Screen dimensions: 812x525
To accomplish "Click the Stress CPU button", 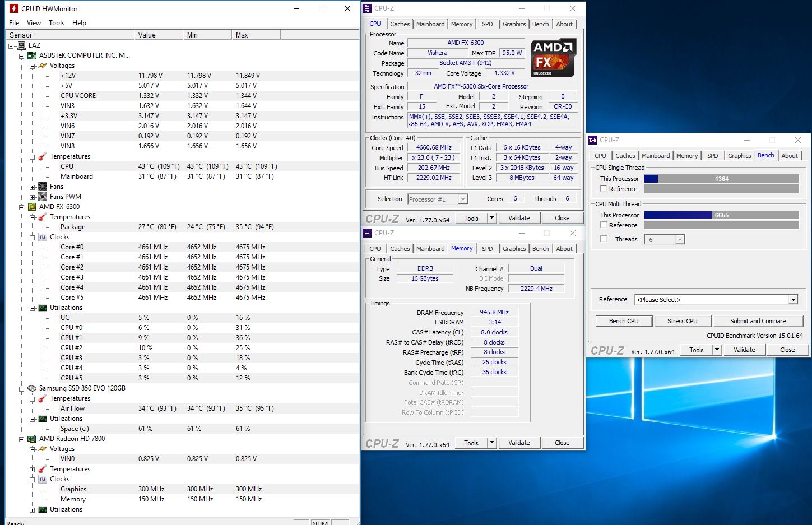I will pyautogui.click(x=683, y=321).
